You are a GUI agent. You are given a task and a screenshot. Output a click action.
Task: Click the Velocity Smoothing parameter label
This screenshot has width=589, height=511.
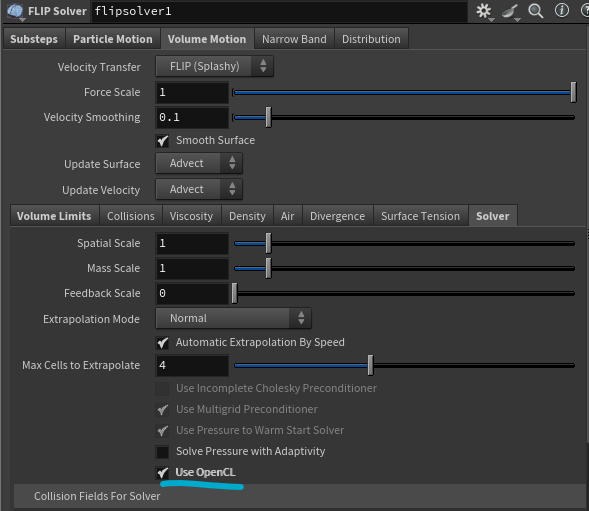(92, 117)
